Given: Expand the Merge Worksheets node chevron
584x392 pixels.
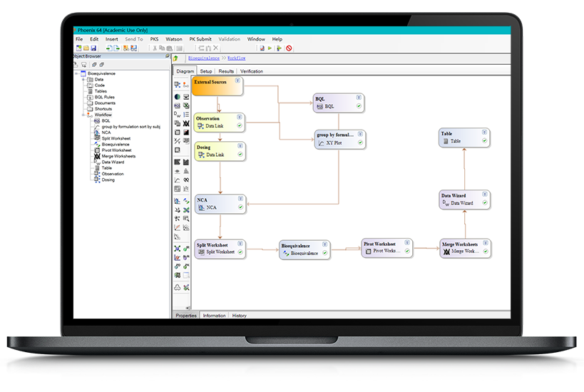Looking at the screenshot, I should pyautogui.click(x=486, y=243).
